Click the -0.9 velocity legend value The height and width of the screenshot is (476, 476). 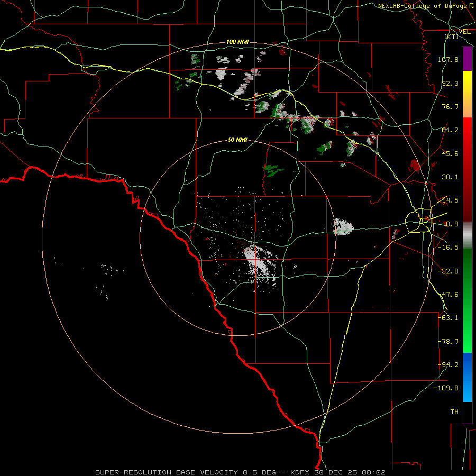point(450,224)
